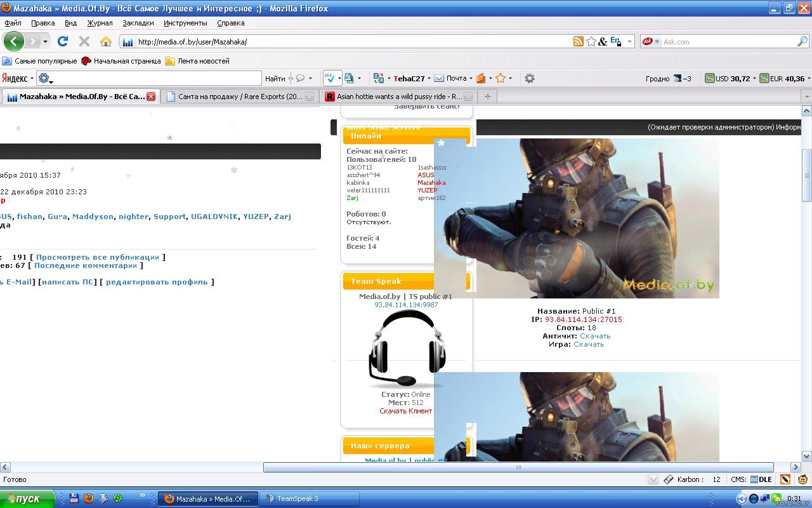This screenshot has height=508, width=812.
Task: Open the Firefox home page
Action: point(106,41)
